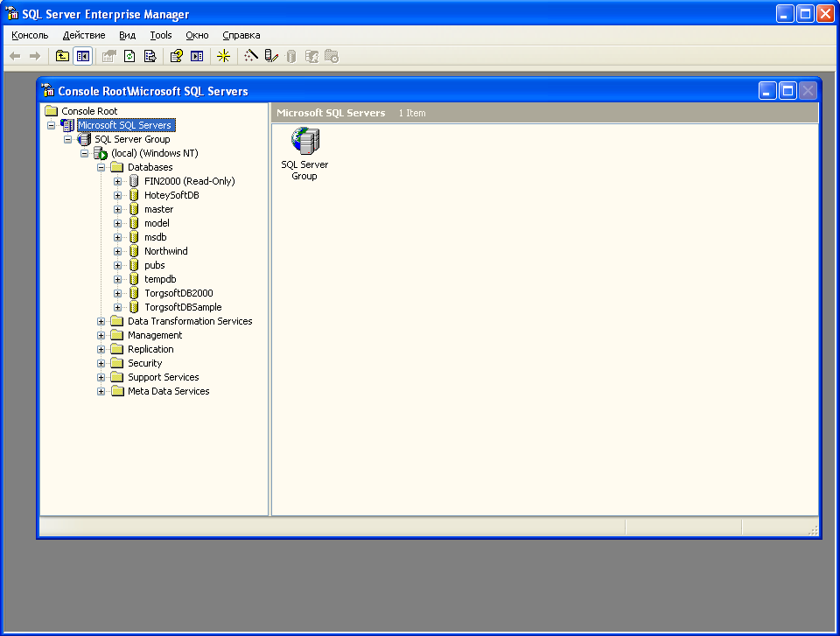Open the Вид menu
This screenshot has height=636, width=840.
pyautogui.click(x=127, y=35)
